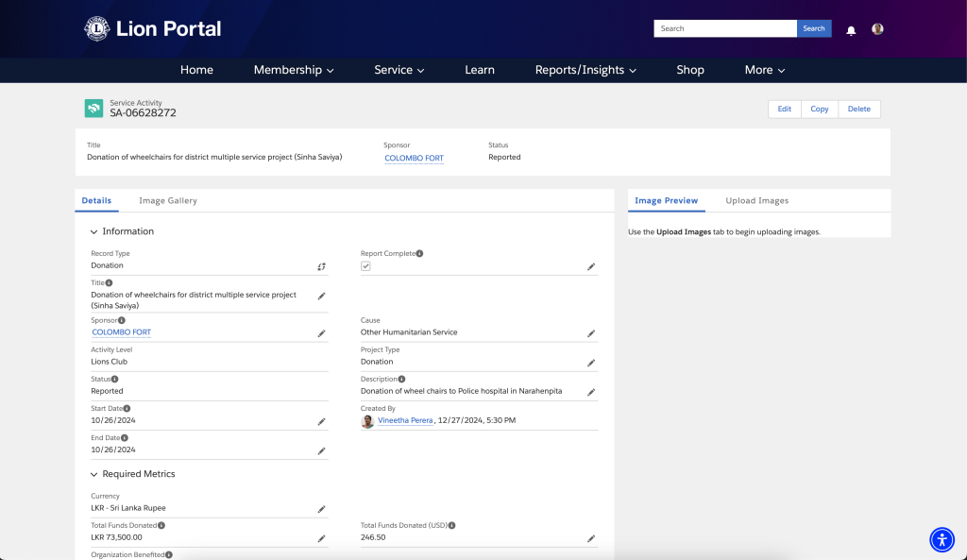Select the Upload Images tab
967x560 pixels.
tap(756, 200)
